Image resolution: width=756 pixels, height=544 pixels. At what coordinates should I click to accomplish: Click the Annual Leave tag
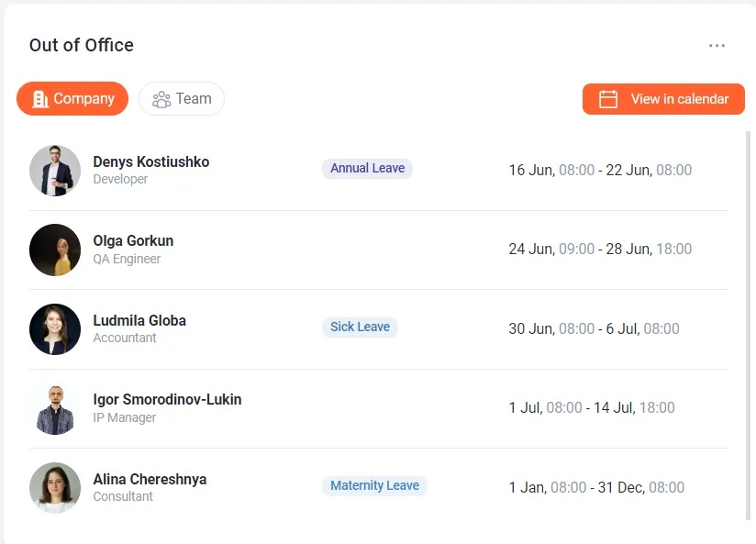pyautogui.click(x=367, y=169)
